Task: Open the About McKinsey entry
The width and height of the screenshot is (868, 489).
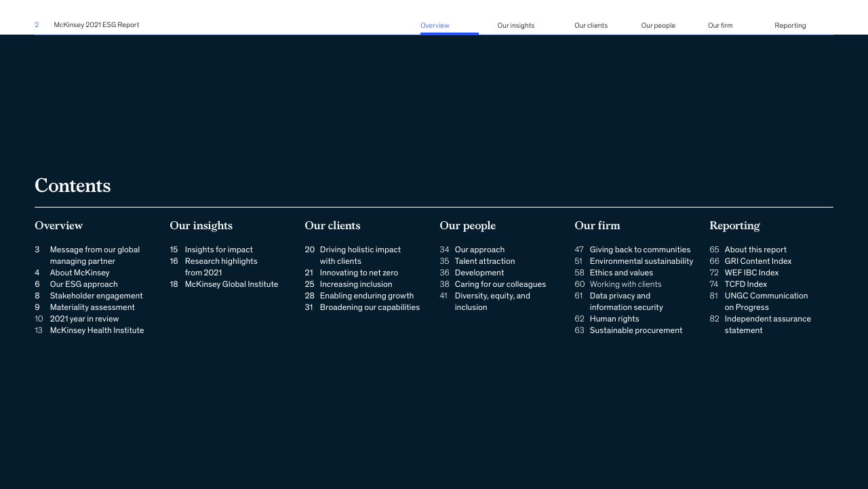Action: (x=79, y=273)
